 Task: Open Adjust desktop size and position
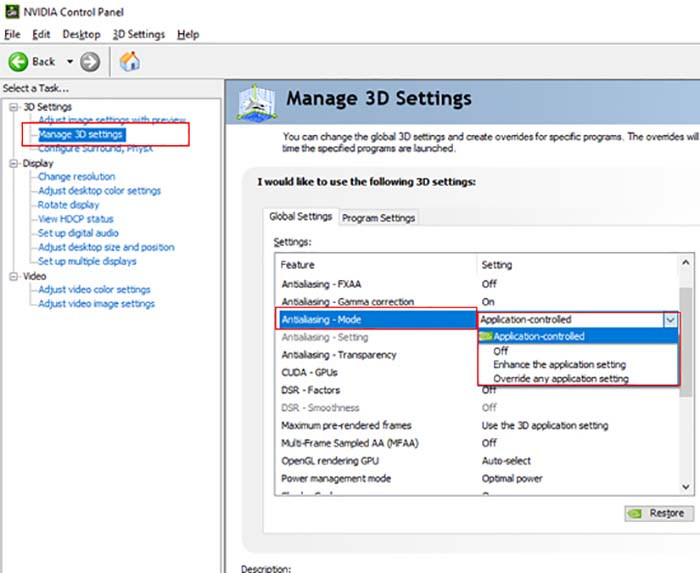[106, 247]
